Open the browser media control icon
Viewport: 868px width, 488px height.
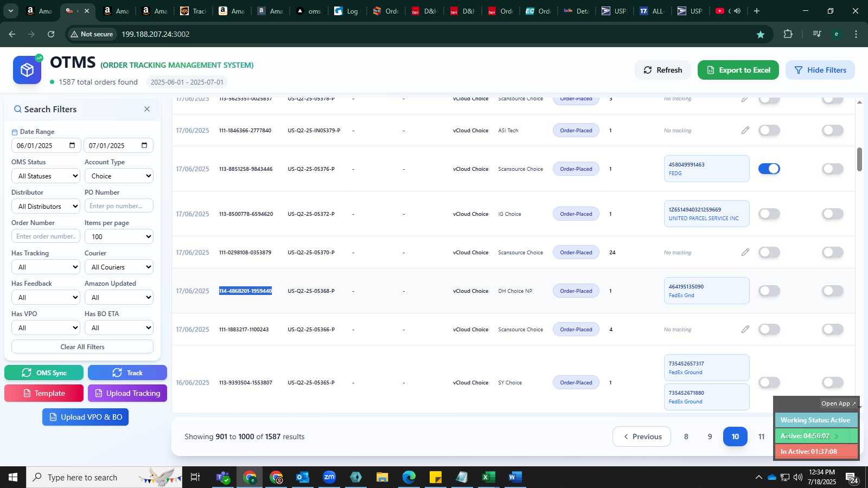click(x=816, y=34)
